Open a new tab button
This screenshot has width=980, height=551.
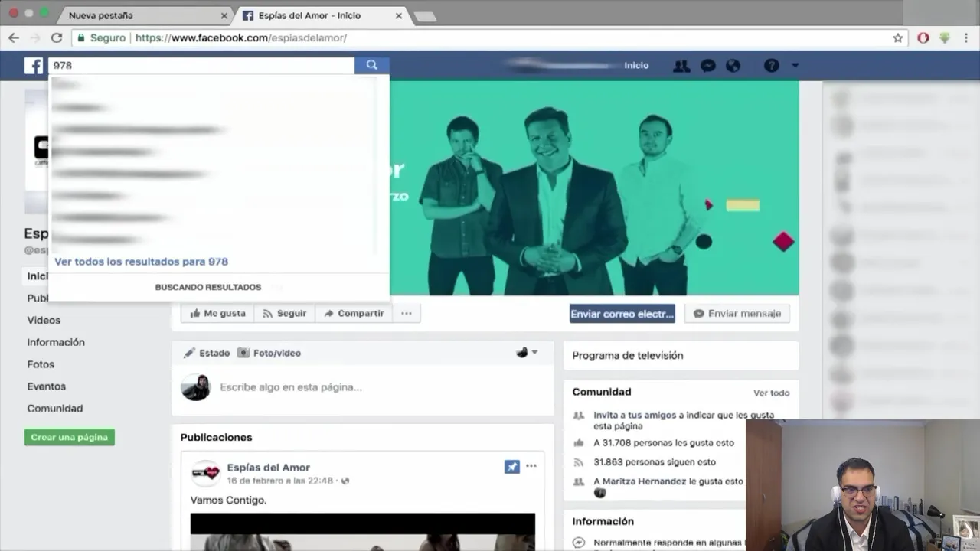424,16
